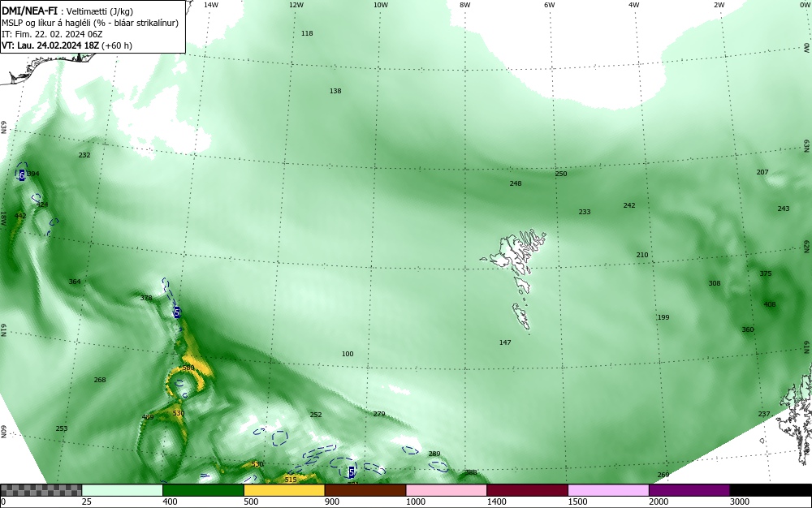Click the CAPE value 118
The height and width of the screenshot is (508, 812).
307,33
